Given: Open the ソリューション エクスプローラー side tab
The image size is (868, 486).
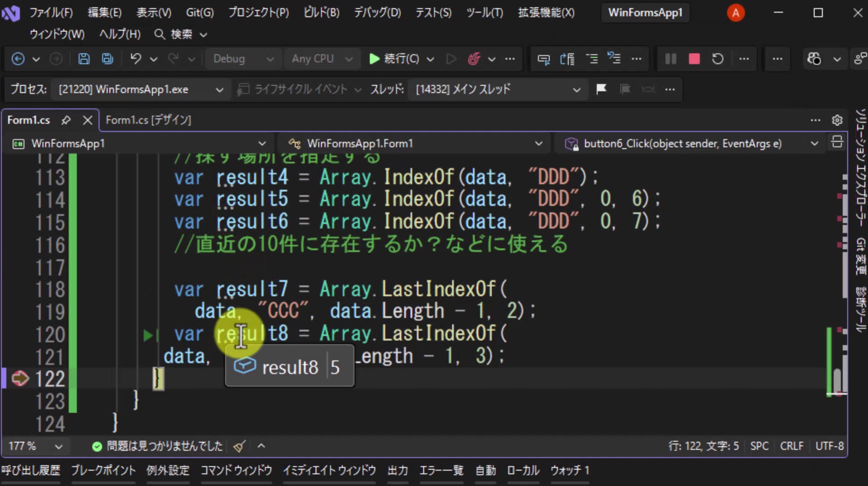Looking at the screenshot, I should pos(860,168).
